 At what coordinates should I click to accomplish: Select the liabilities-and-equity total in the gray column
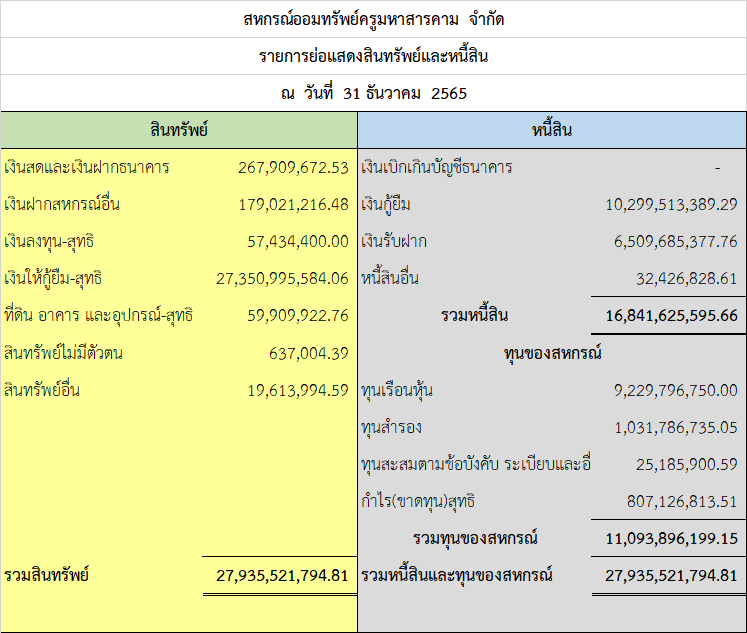click(671, 576)
